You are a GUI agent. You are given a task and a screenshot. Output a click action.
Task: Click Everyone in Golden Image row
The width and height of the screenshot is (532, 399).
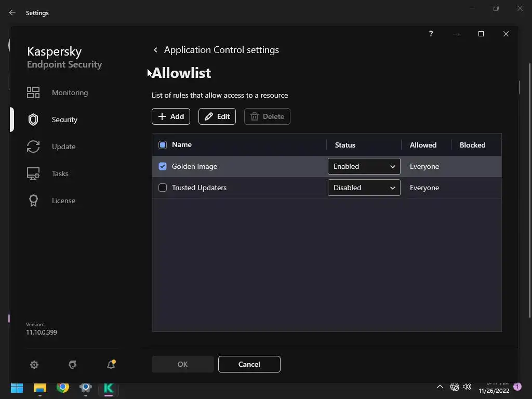[424, 166]
